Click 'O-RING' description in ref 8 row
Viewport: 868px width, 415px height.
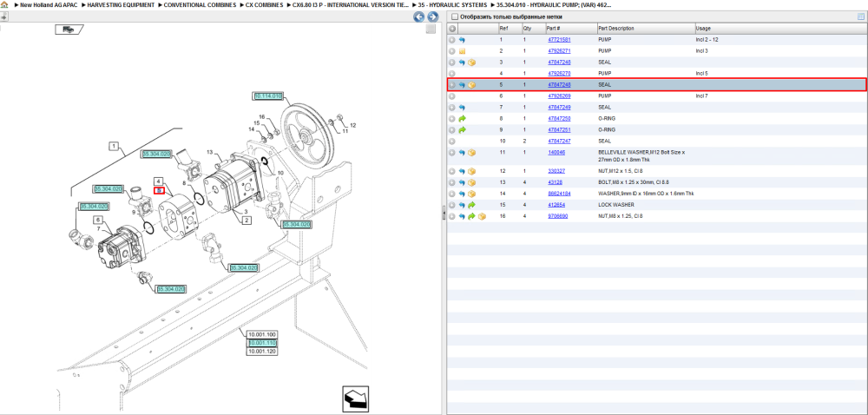tap(607, 118)
